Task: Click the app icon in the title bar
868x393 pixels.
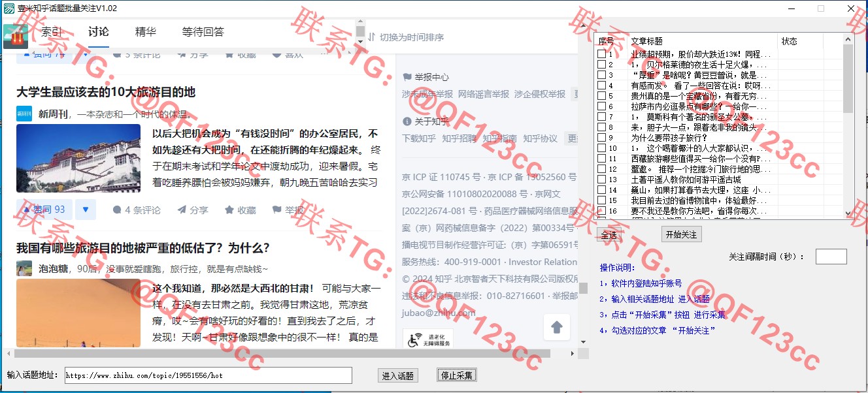Action: coord(9,8)
